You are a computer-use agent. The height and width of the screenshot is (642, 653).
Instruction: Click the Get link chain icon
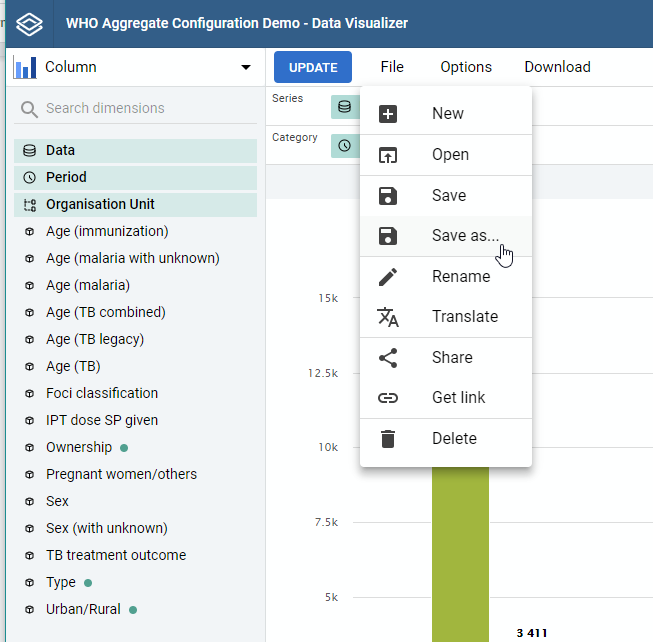tap(388, 398)
